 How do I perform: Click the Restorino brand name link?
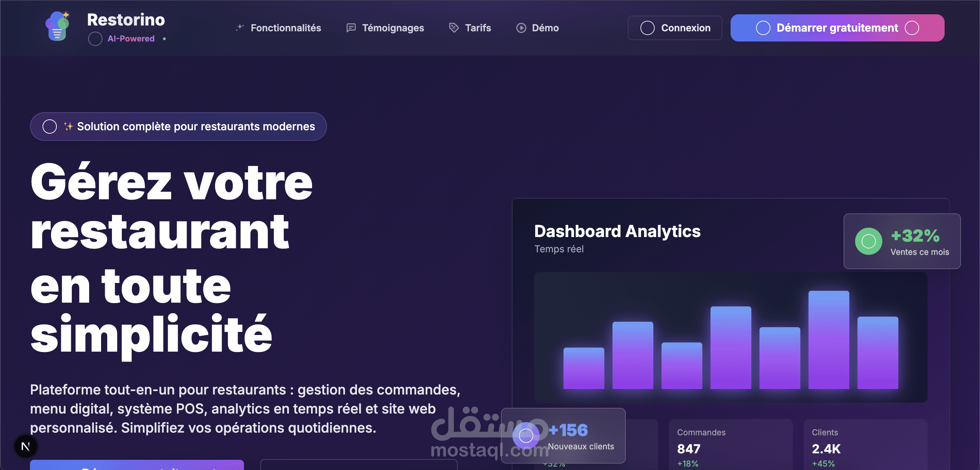(x=126, y=20)
